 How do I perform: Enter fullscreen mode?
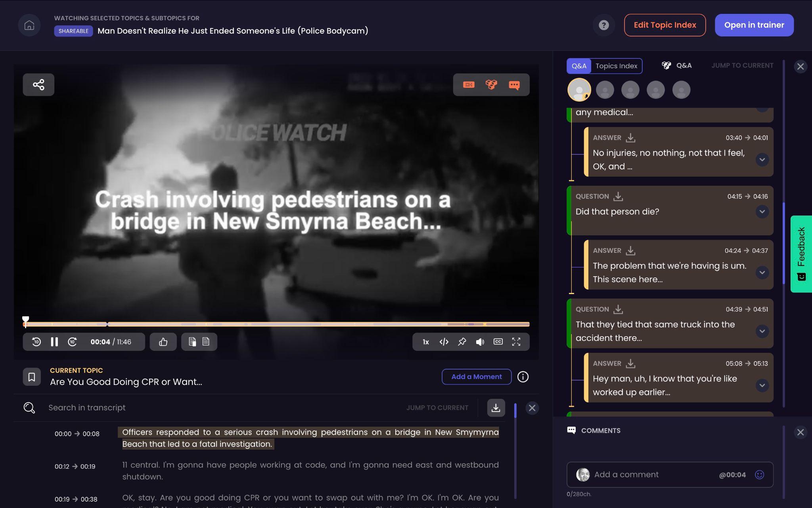coord(516,342)
